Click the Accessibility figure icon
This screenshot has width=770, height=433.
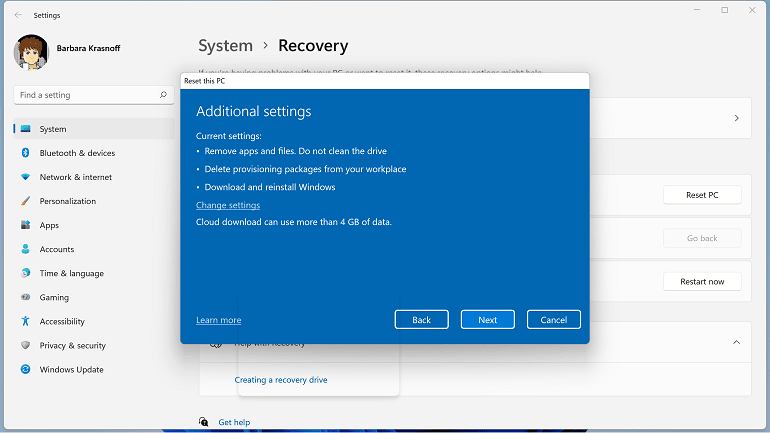point(26,321)
